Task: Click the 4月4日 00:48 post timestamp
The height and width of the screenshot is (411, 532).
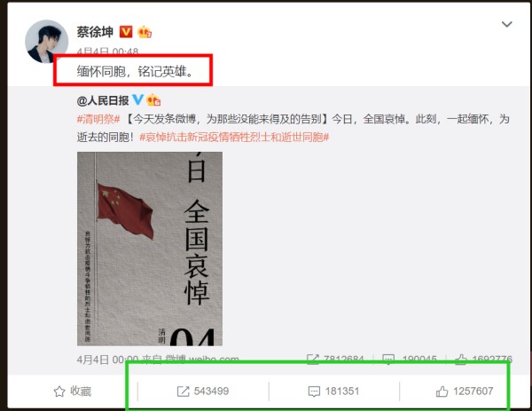Action: tap(107, 51)
